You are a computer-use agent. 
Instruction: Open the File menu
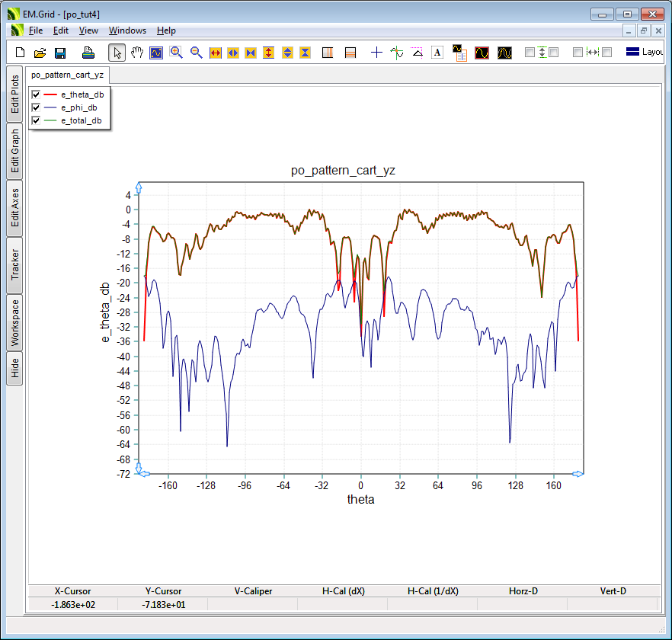click(x=36, y=30)
